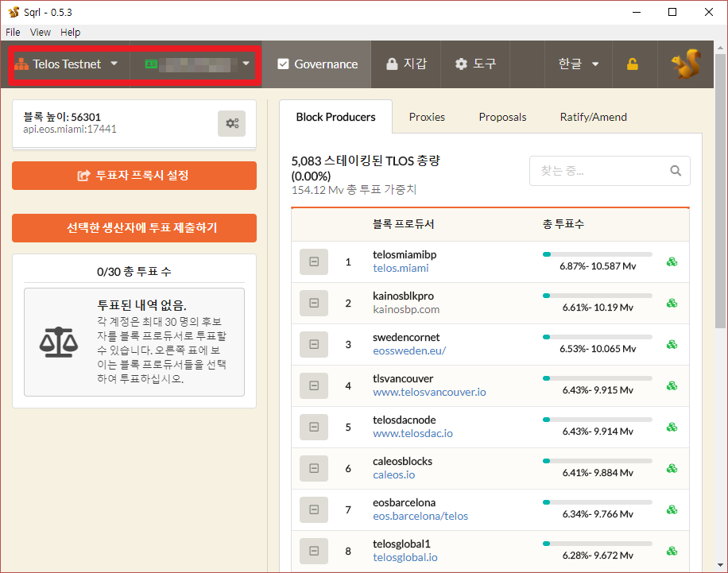Expand the Telos Testnet network dropdown arrow
Screen dimensions: 728x573
114,64
